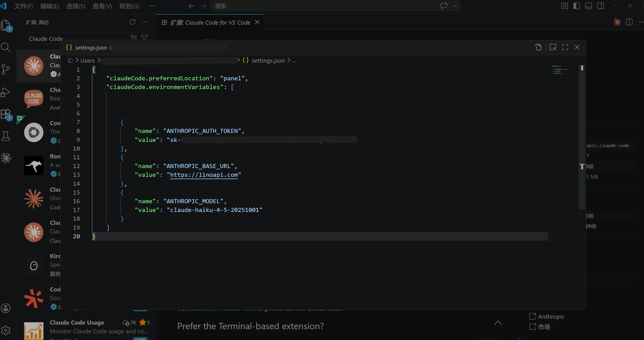
Task: Select the Roo kangaroo extension icon
Action: pos(34,166)
